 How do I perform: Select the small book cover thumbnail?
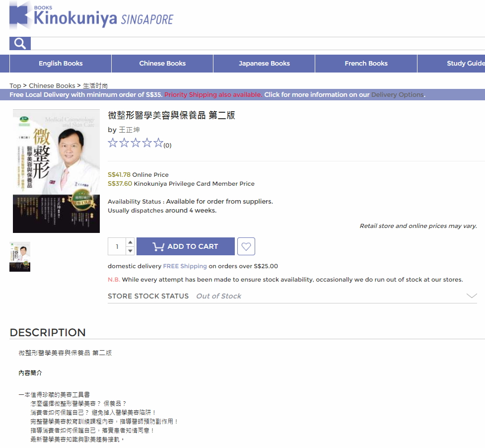[x=20, y=257]
